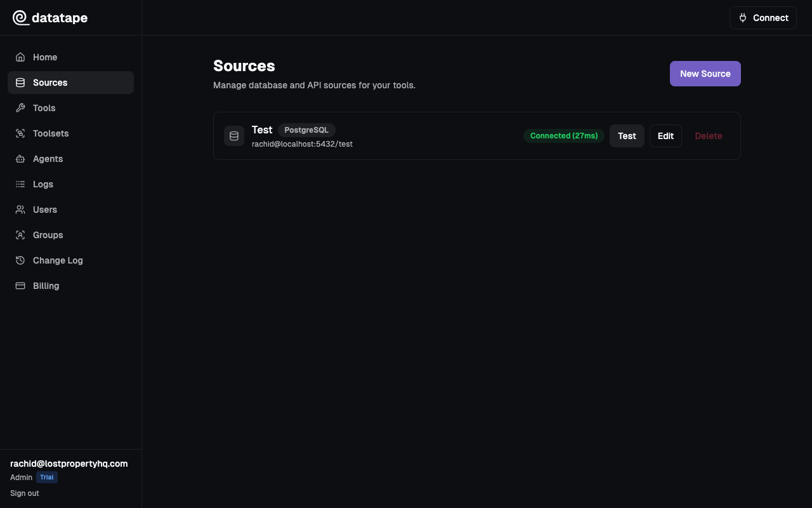The width and height of the screenshot is (812, 508).
Task: Click the Sources database icon in sidebar
Action: [20, 83]
